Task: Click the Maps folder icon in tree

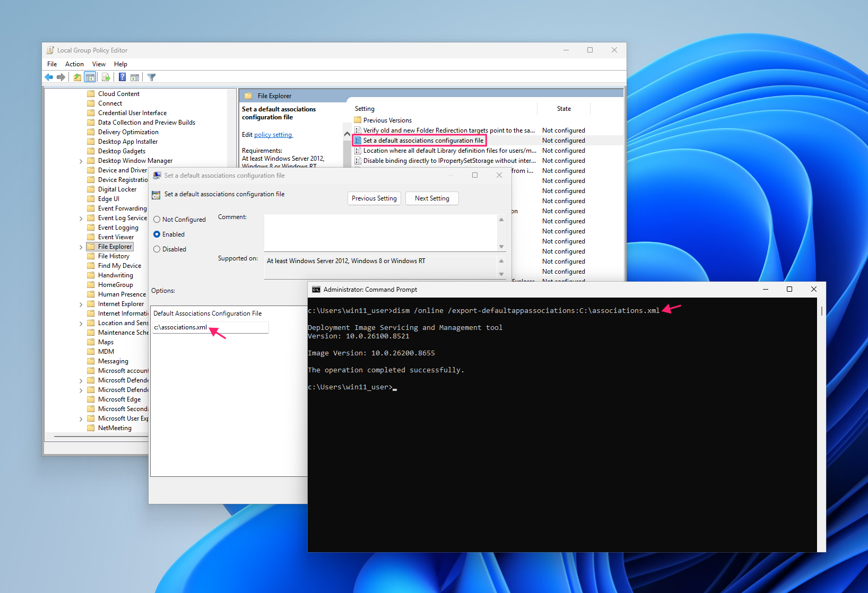Action: pos(91,342)
